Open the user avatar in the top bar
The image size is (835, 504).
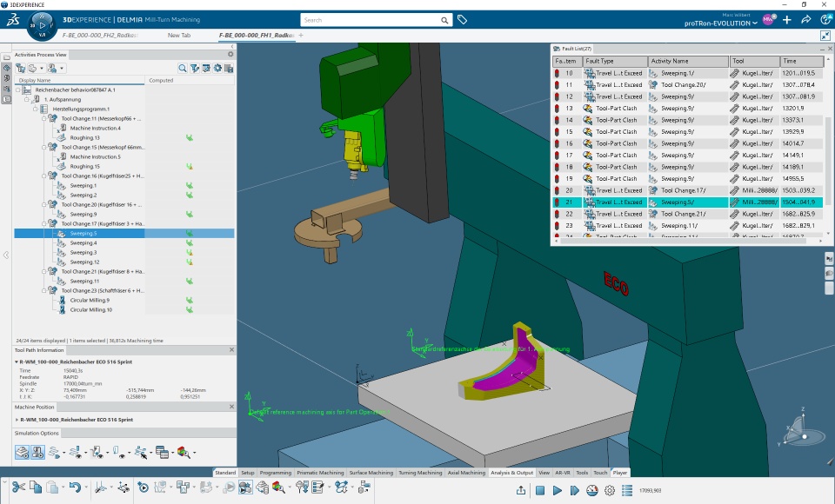[768, 20]
